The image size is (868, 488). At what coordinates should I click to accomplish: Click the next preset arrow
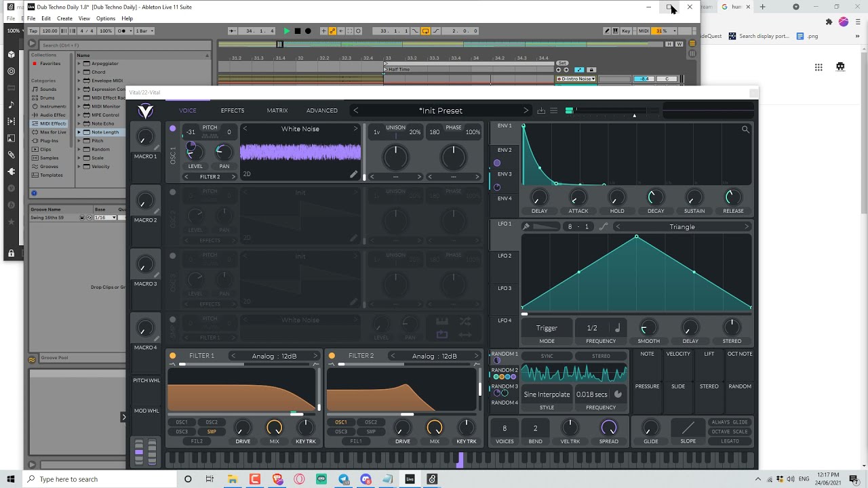coord(526,110)
